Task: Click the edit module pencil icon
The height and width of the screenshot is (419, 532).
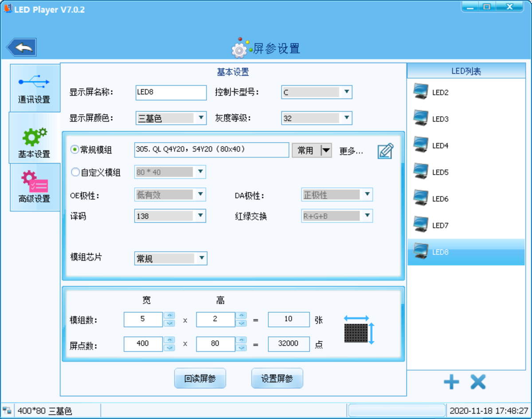Action: (x=385, y=151)
